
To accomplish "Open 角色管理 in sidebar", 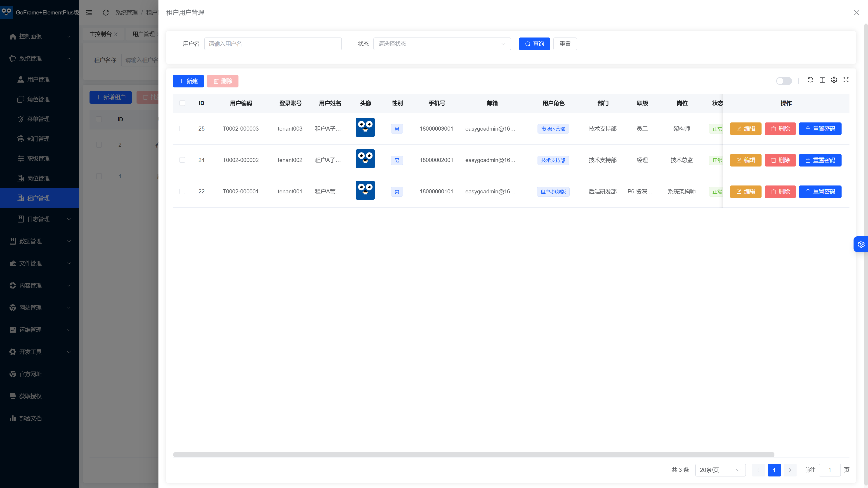I will [x=39, y=99].
